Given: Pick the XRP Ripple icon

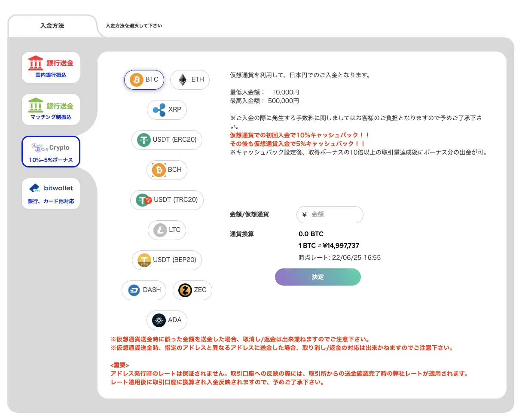Looking at the screenshot, I should (159, 110).
